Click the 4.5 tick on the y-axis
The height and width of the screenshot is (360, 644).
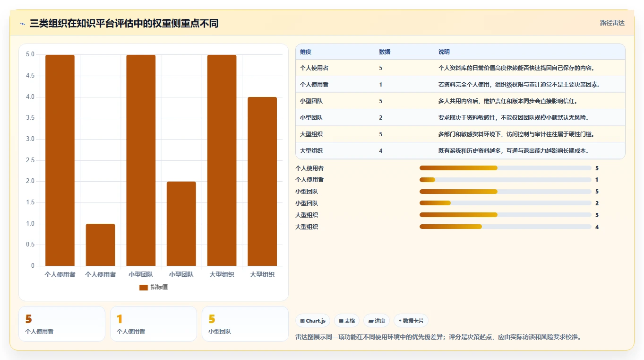(30, 76)
